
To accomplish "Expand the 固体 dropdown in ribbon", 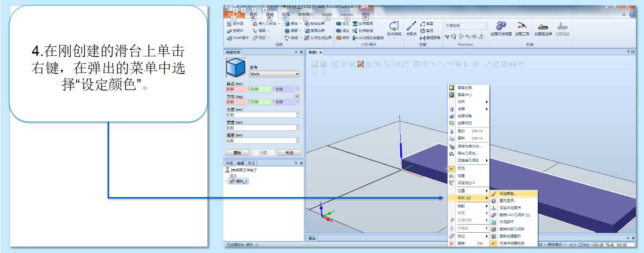I will click(300, 24).
